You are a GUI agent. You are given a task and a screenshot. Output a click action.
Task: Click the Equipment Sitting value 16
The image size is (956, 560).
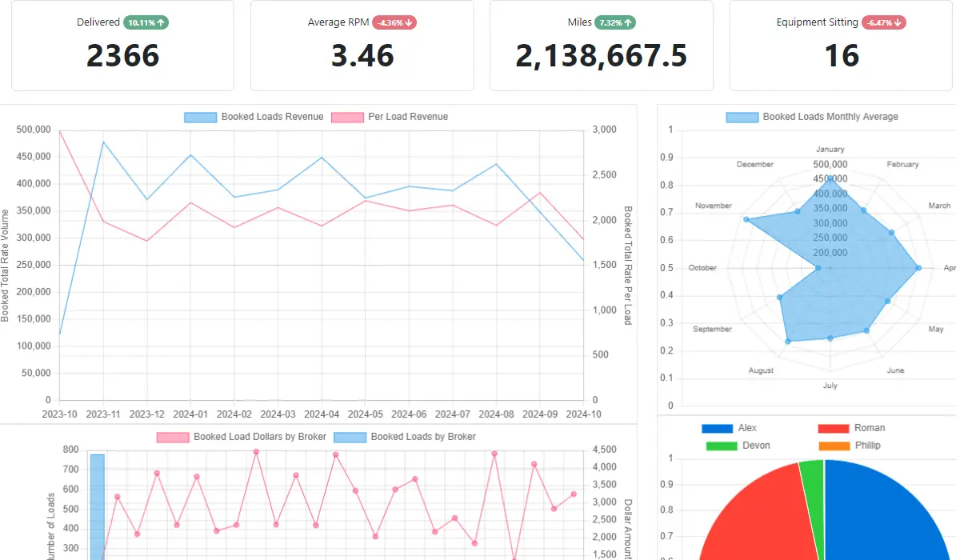pos(842,55)
